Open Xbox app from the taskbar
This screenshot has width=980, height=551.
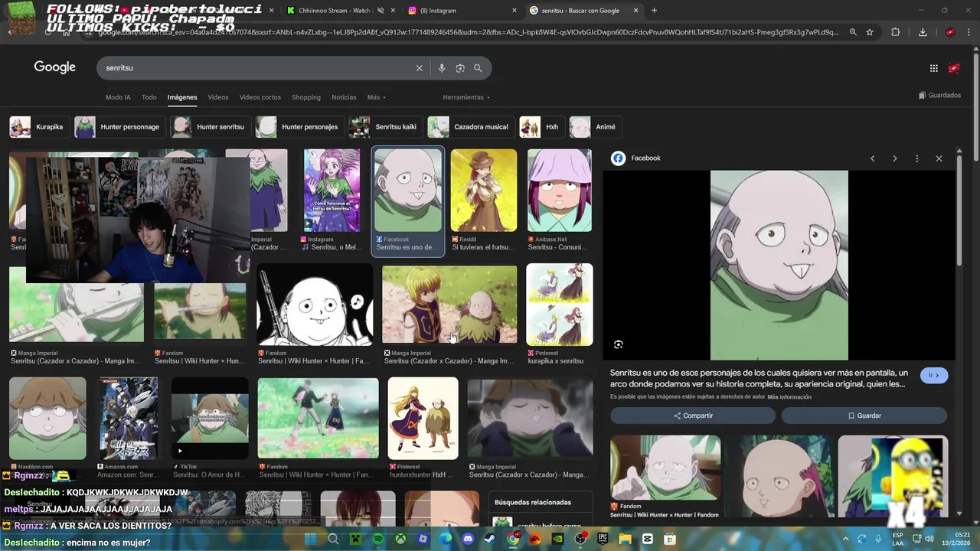point(400,539)
